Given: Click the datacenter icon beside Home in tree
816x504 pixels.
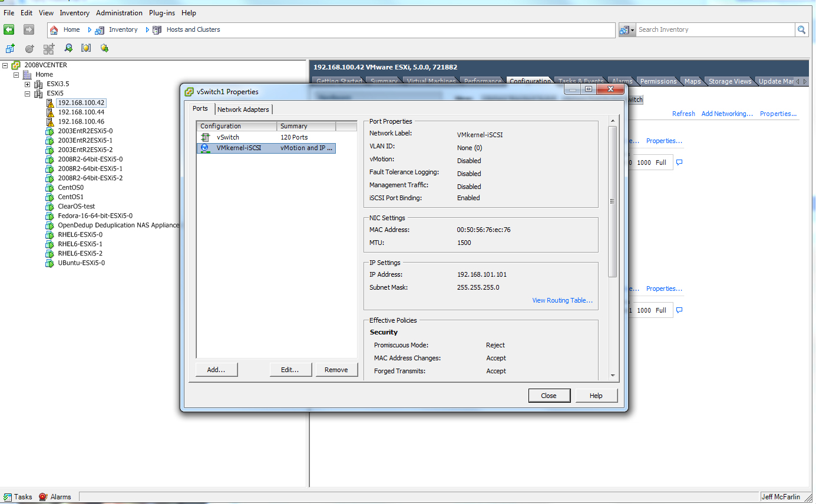Looking at the screenshot, I should [x=27, y=75].
